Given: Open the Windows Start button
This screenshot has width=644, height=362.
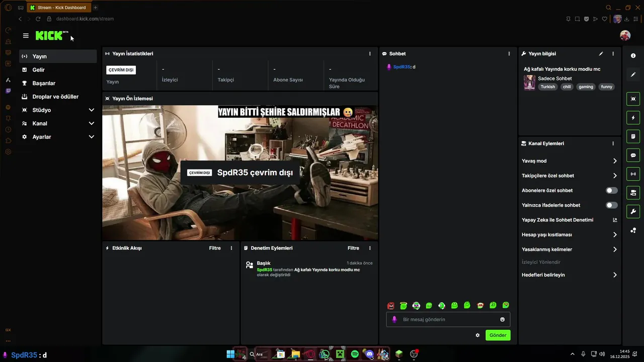Looking at the screenshot, I should (230, 354).
